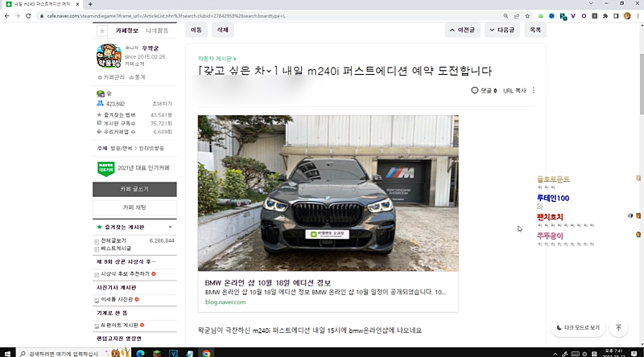Viewport: 644px width, 357px height.
Task: Open the Minecraft block taskbar icon
Action: [156, 353]
